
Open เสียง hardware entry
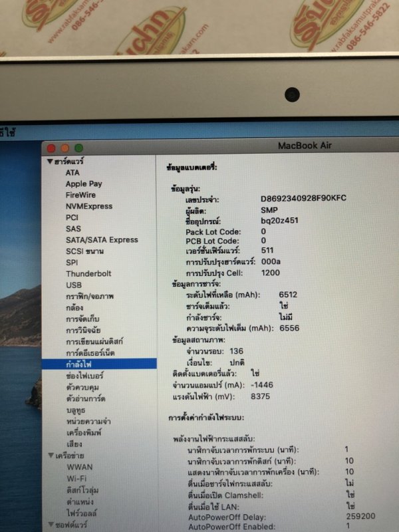[74, 444]
